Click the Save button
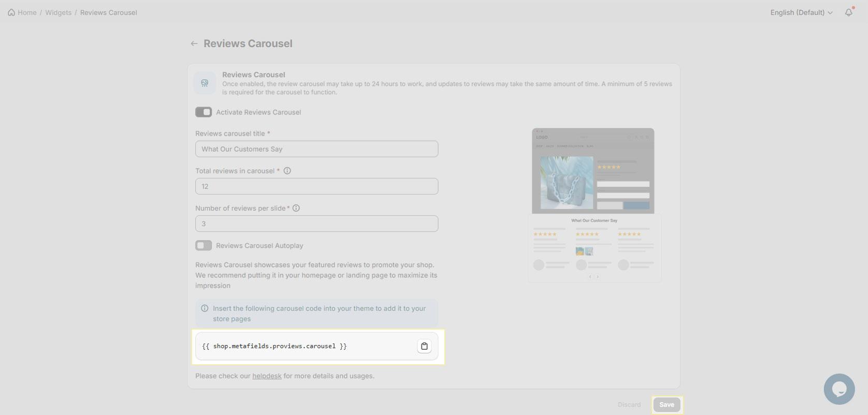 (x=667, y=405)
